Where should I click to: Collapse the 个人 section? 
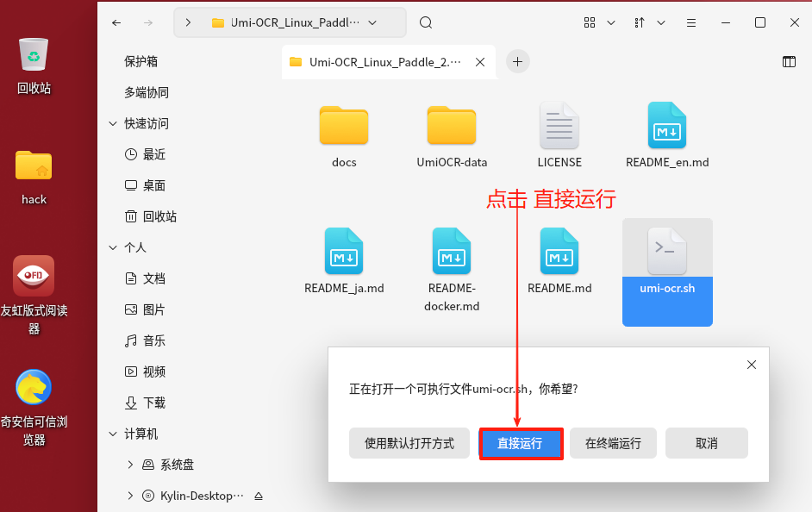[113, 247]
